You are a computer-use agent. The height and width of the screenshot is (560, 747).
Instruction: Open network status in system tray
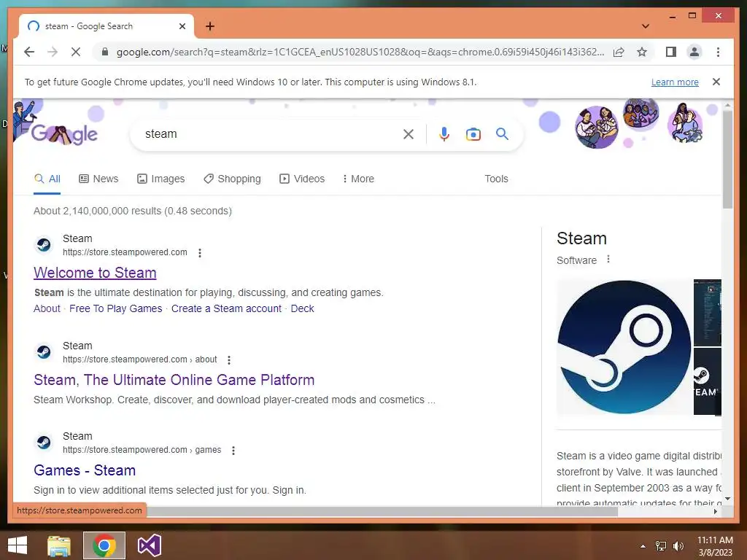(661, 546)
